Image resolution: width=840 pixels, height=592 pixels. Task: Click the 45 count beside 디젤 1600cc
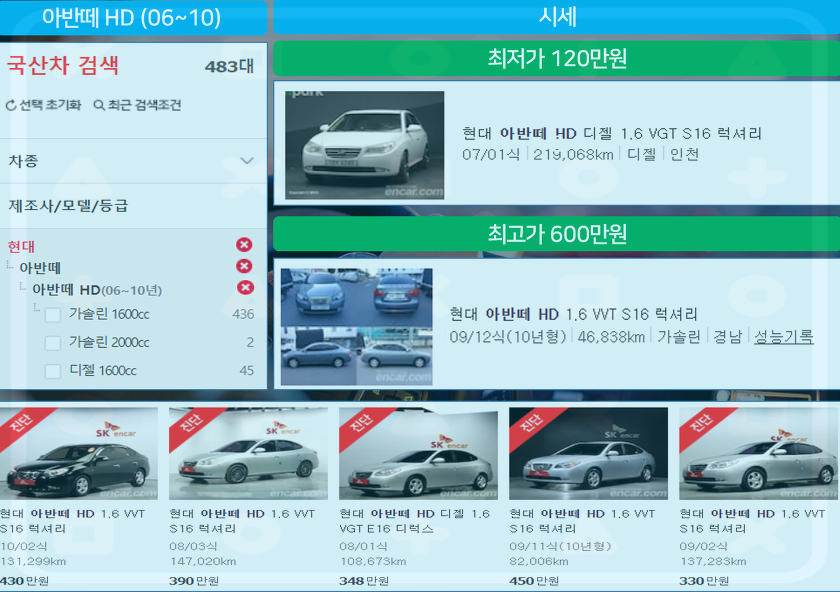click(x=246, y=371)
